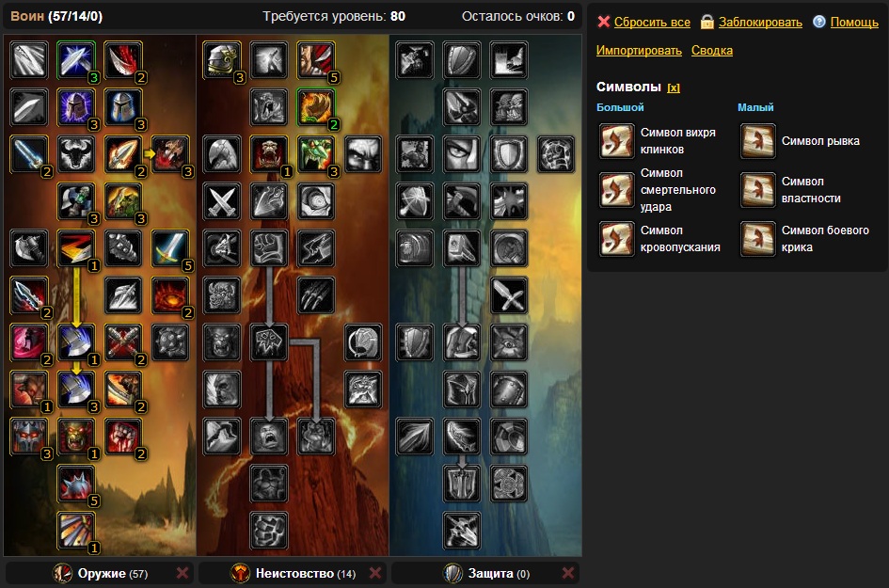
Task: Click the Titan's Grip talent at bottom of Неистовство tree
Action: click(269, 531)
